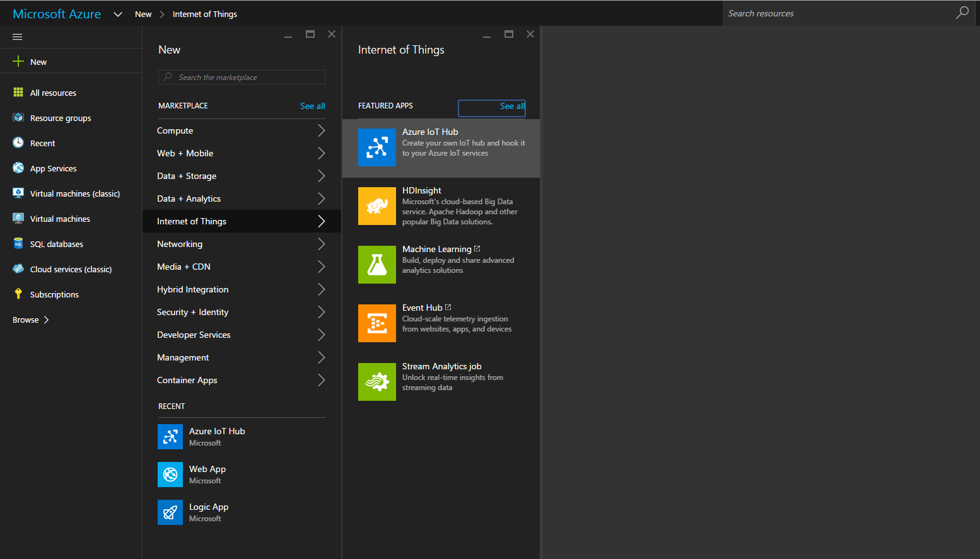Screen dimensions: 980x559
Task: Click Virtual machines monitor icon
Action: pyautogui.click(x=18, y=218)
